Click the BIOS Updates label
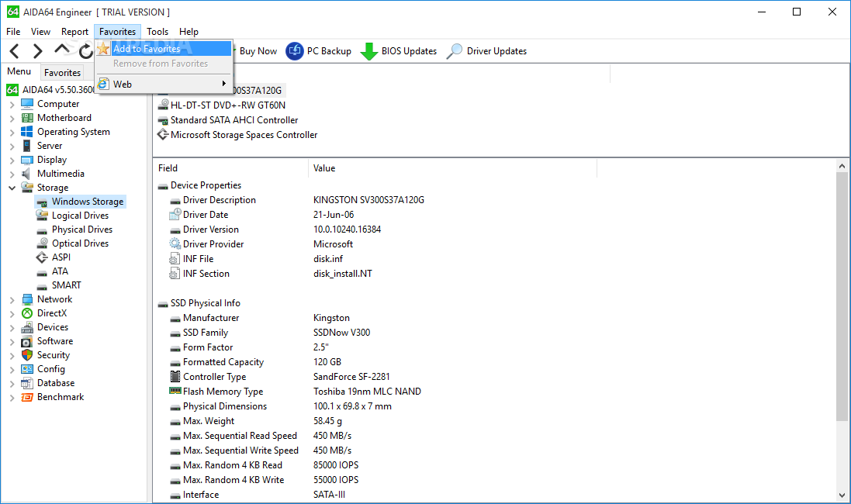 (x=410, y=51)
